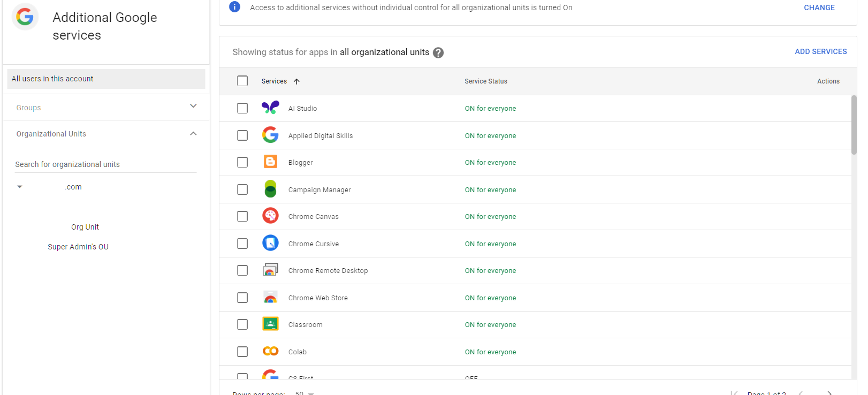Click the Actions column header
The width and height of the screenshot is (868, 395).
828,81
